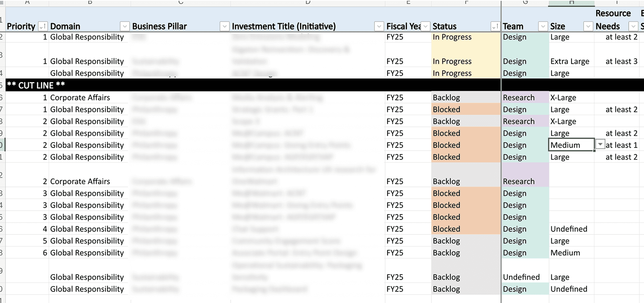Open the Domain column filter dropdown

[125, 27]
